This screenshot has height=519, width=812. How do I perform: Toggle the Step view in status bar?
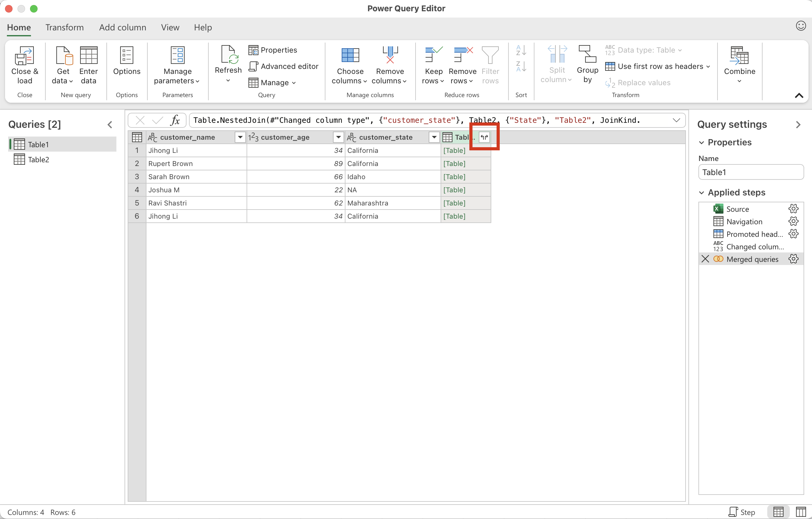point(742,511)
